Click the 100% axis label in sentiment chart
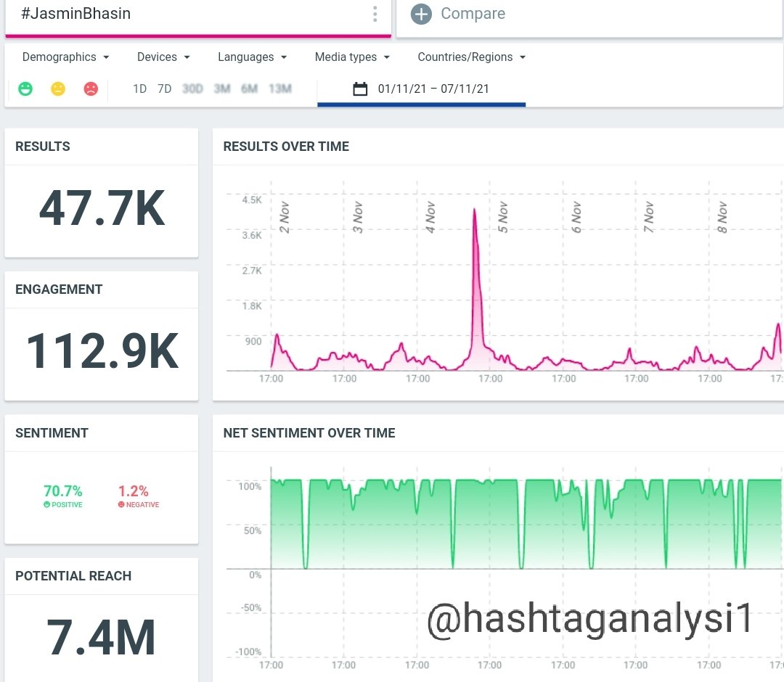 (x=250, y=486)
